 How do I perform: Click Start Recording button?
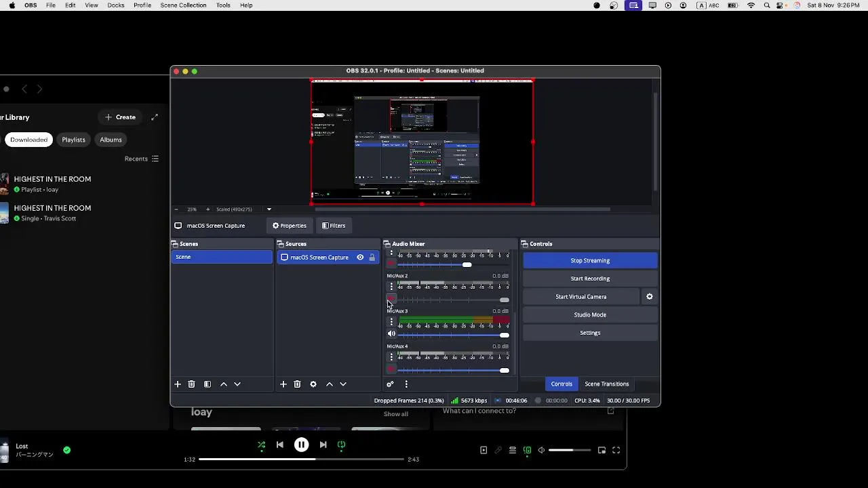click(590, 279)
